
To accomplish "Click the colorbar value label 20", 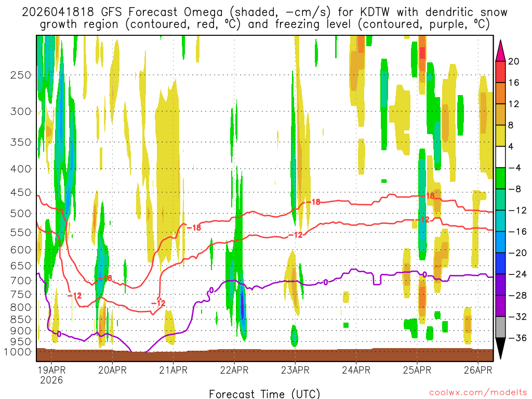I will [513, 61].
